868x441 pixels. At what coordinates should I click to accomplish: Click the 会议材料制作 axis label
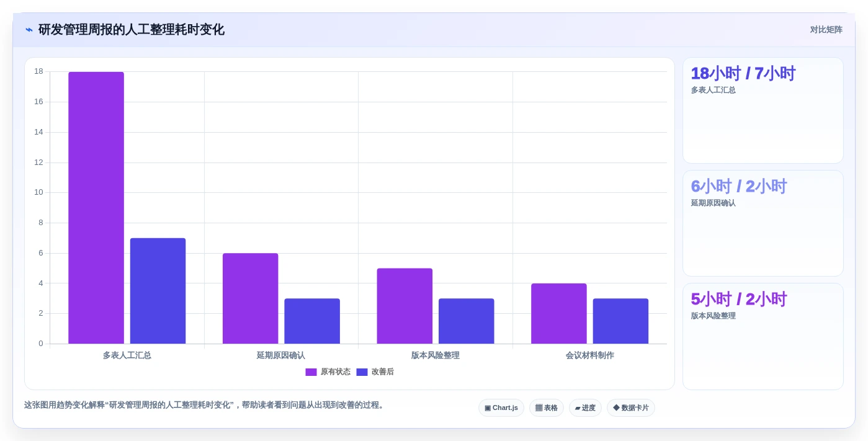pyautogui.click(x=590, y=355)
